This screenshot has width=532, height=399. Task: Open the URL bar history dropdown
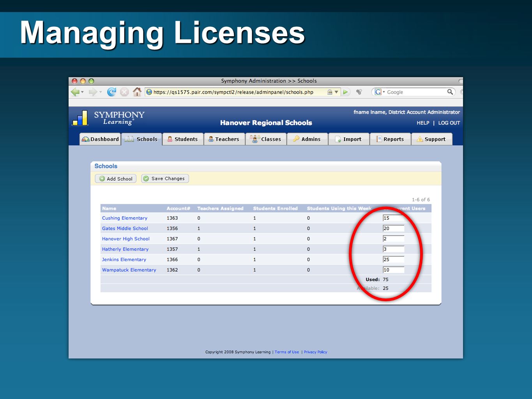pos(336,92)
